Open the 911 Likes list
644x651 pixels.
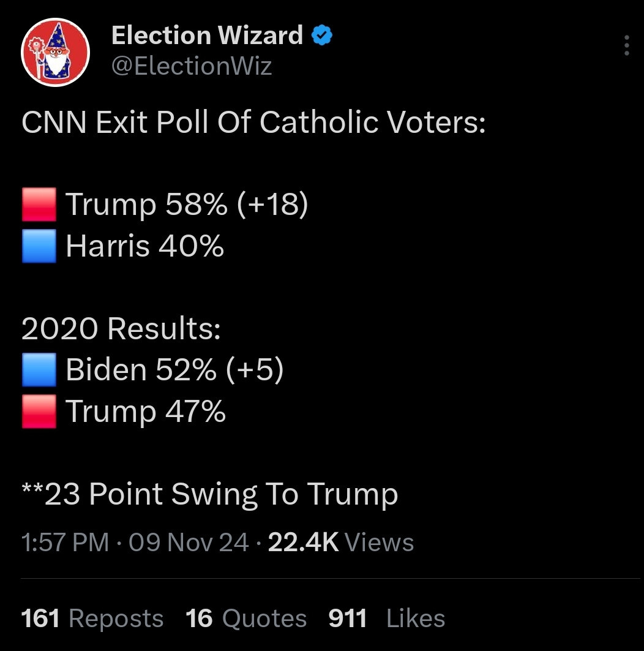tap(387, 618)
